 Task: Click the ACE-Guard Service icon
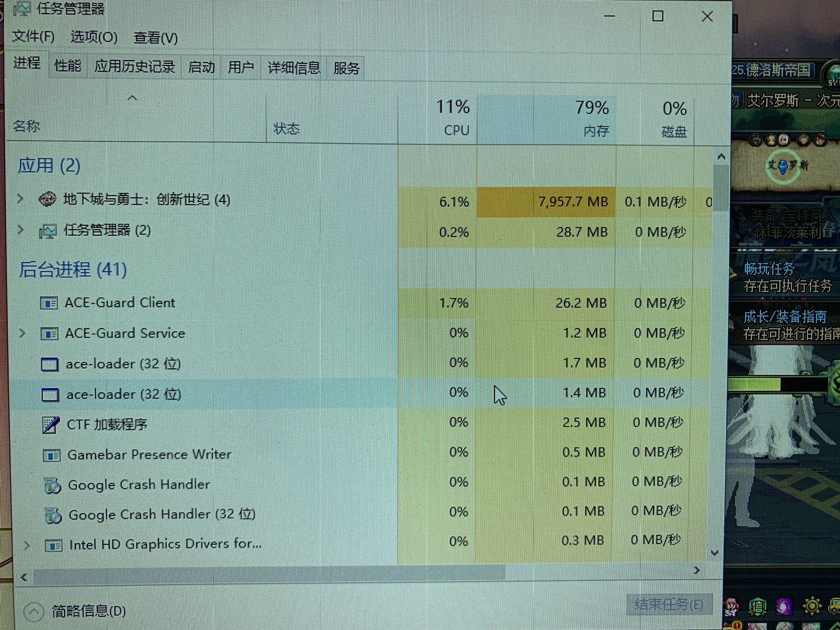[50, 333]
